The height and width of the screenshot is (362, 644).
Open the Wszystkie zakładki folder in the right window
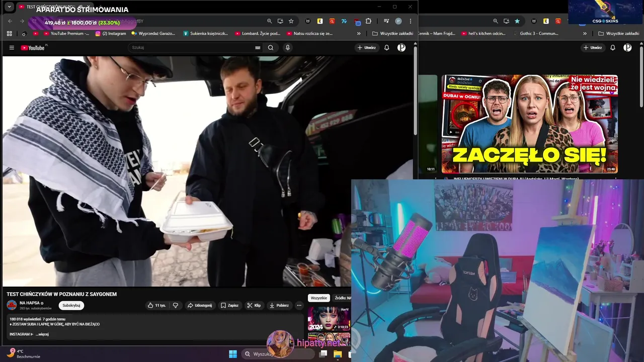[618, 34]
